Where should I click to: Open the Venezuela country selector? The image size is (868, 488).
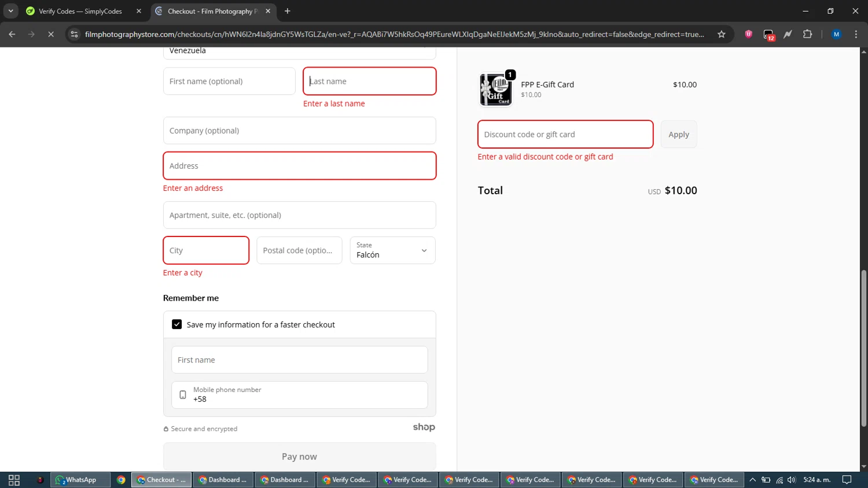pyautogui.click(x=300, y=52)
